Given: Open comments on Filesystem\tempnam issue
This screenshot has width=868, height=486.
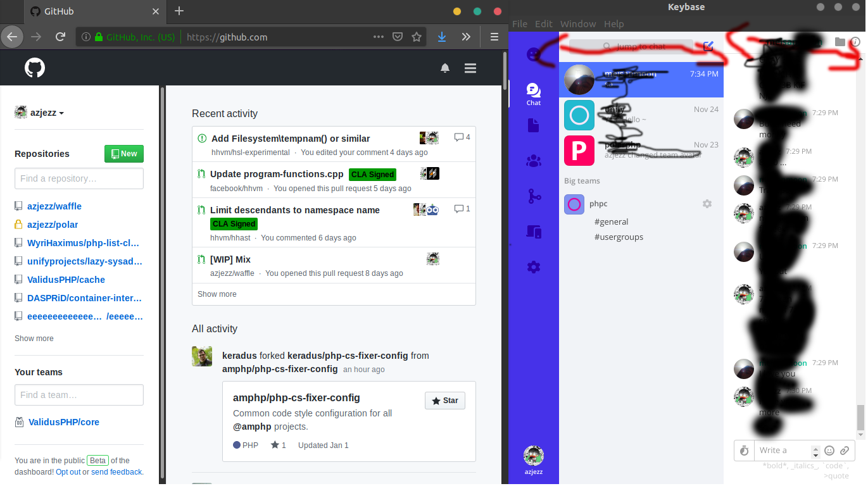Looking at the screenshot, I should (462, 137).
